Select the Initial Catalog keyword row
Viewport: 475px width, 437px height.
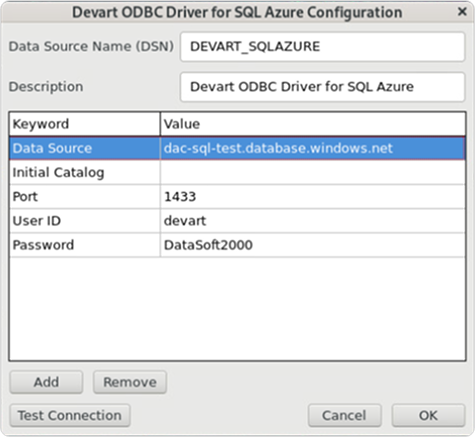tap(85, 173)
